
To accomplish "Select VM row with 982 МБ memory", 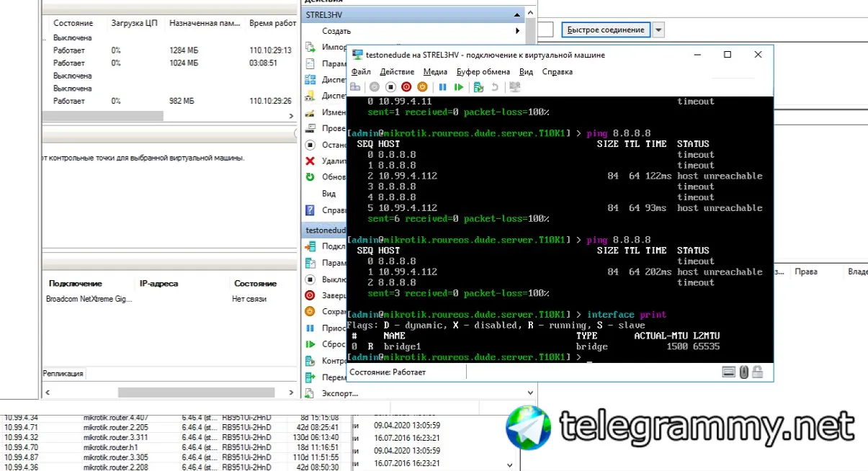I will click(169, 101).
